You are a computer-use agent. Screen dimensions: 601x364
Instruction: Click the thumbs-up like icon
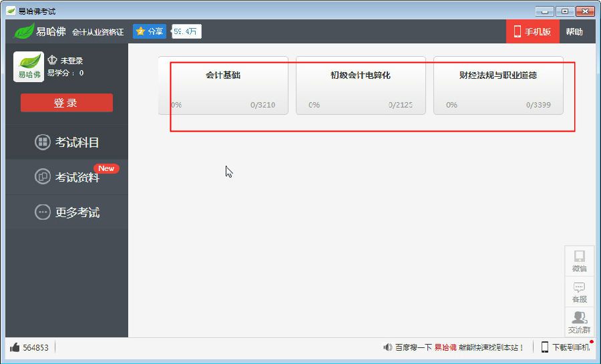click(x=15, y=347)
